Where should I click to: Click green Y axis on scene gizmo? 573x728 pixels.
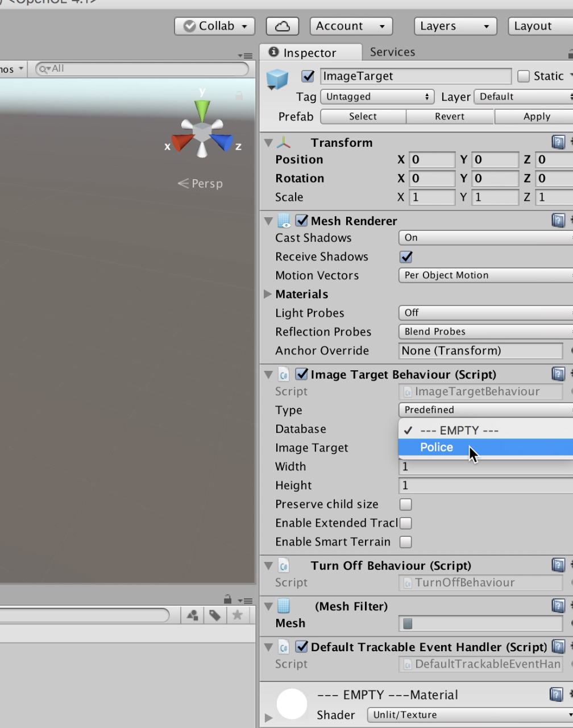202,110
